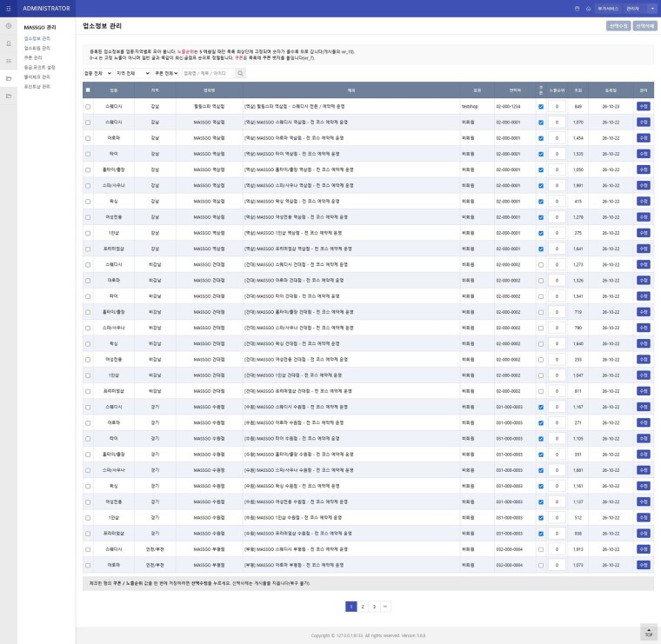
Task: Click the 253 view count cell
Action: point(578,360)
